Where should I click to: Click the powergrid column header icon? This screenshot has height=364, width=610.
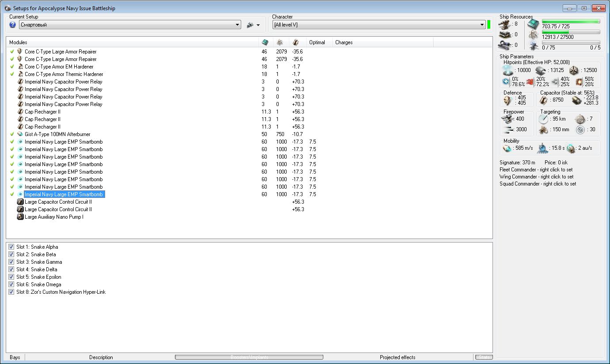[x=280, y=42]
